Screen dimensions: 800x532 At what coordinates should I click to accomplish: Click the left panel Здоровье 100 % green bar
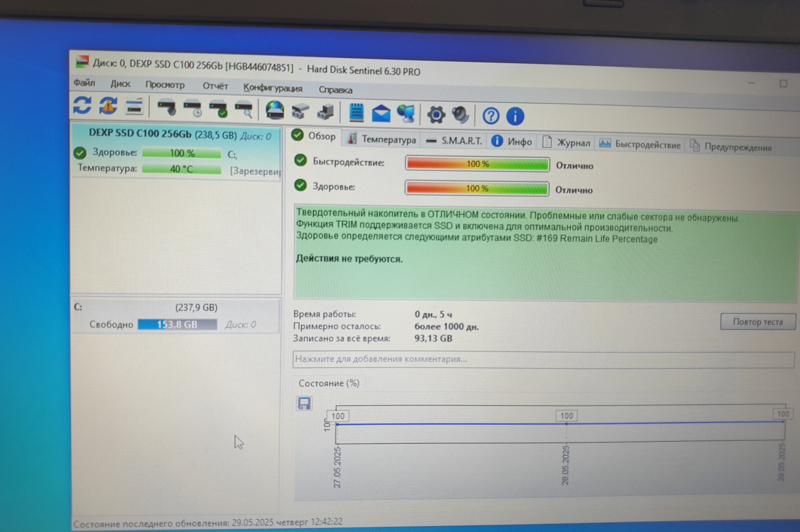click(182, 153)
